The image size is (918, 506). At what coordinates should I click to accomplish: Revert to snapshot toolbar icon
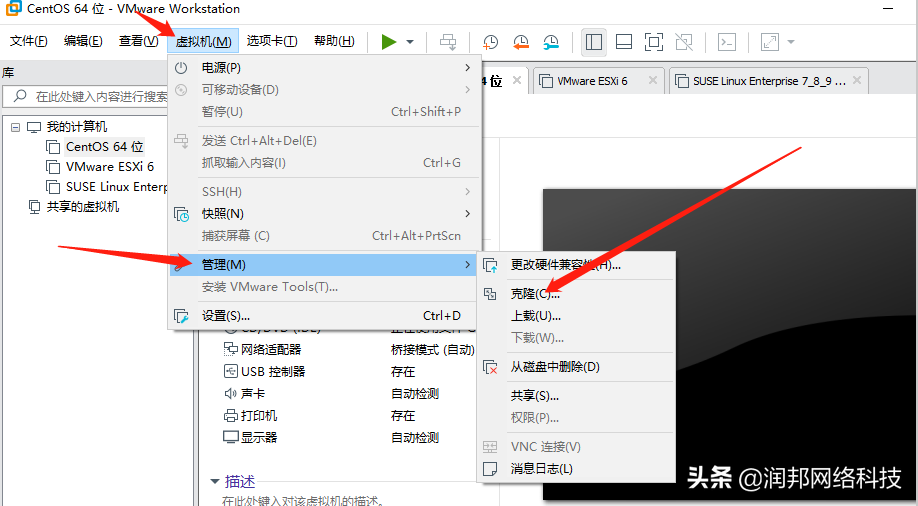point(520,42)
